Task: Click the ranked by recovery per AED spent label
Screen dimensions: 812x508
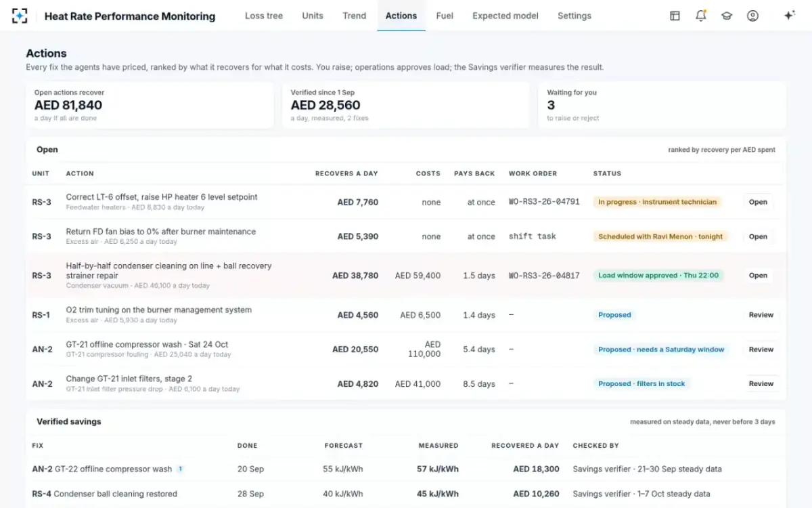Action: pos(721,150)
